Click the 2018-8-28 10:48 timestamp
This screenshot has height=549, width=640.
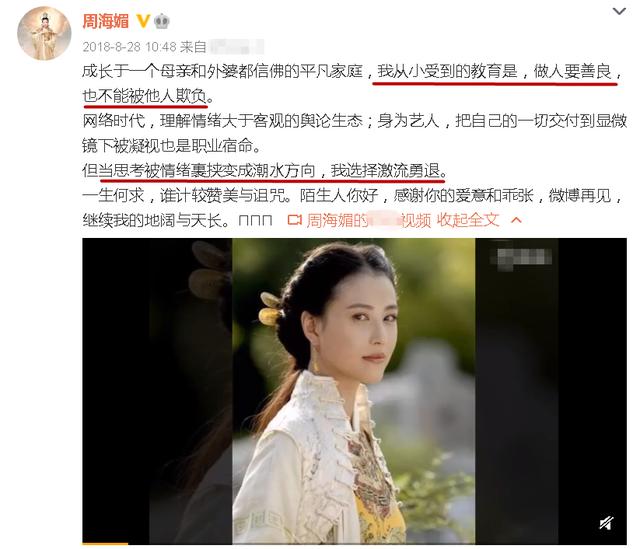point(129,47)
